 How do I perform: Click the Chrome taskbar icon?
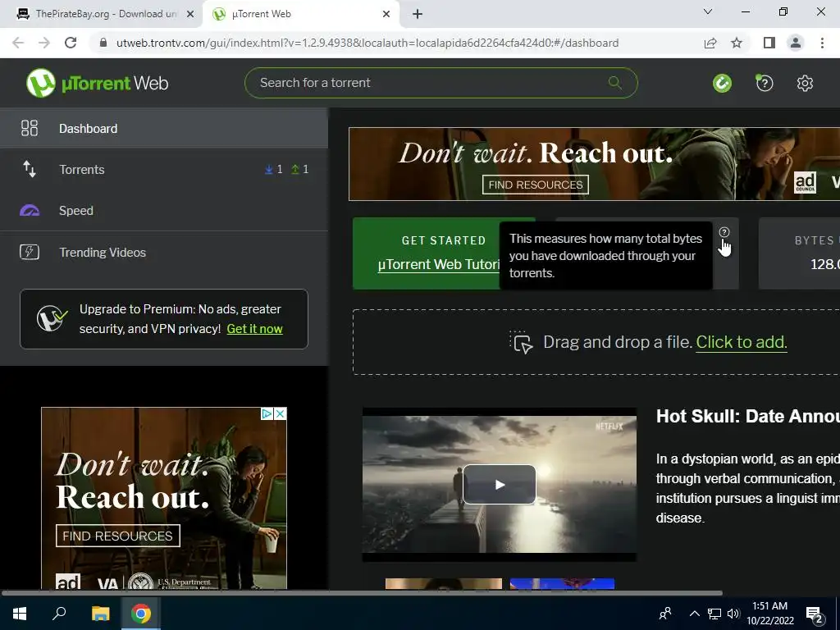coord(141,614)
